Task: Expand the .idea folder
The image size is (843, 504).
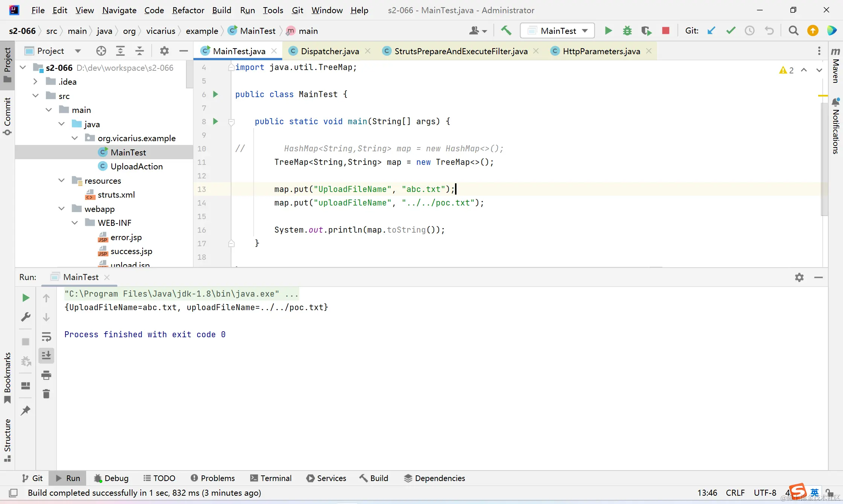Action: coord(35,82)
